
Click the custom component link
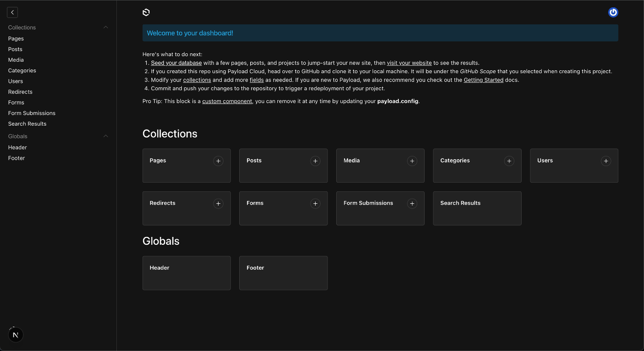(227, 101)
